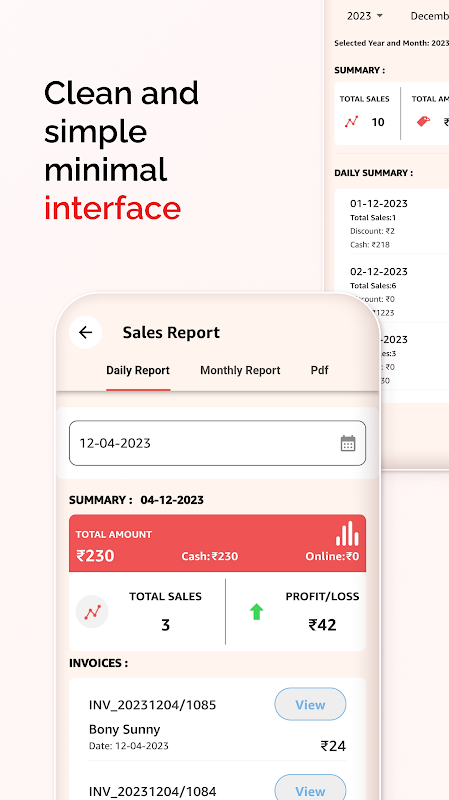This screenshot has width=449, height=800.
Task: Tap the Date: 12-04-2023 invoice line
Action: (x=129, y=746)
